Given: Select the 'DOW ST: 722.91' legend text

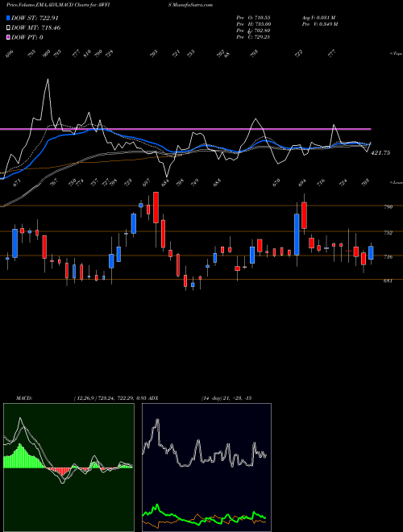Looking at the screenshot, I should pos(36,18).
